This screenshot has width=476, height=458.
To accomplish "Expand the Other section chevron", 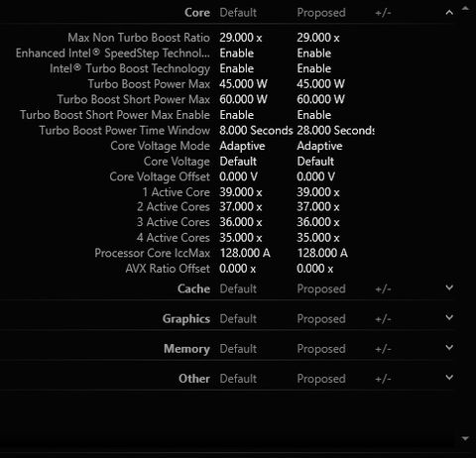I will tap(449, 377).
